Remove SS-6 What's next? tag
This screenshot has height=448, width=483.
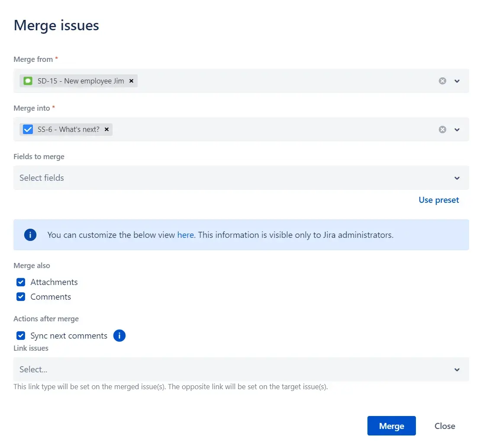106,129
